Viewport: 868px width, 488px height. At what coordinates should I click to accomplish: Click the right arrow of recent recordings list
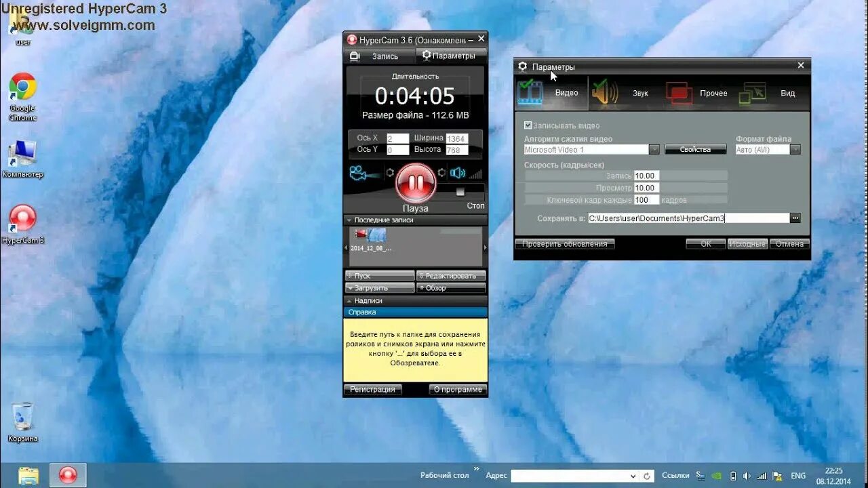click(x=484, y=247)
